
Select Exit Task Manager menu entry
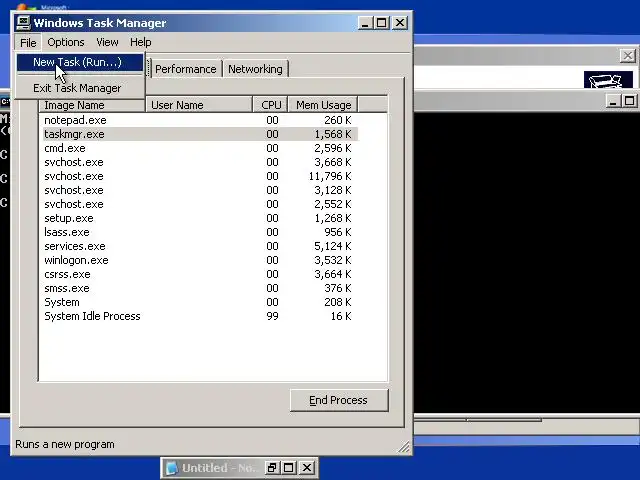pyautogui.click(x=80, y=88)
